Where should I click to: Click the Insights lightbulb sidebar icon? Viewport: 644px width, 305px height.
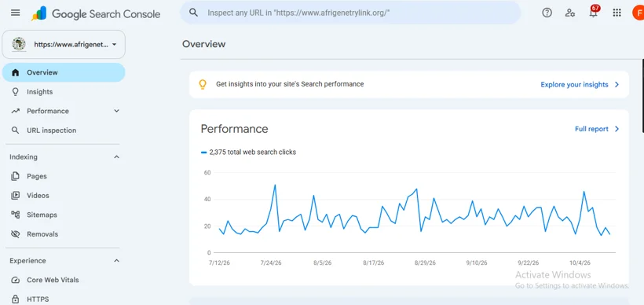15,92
